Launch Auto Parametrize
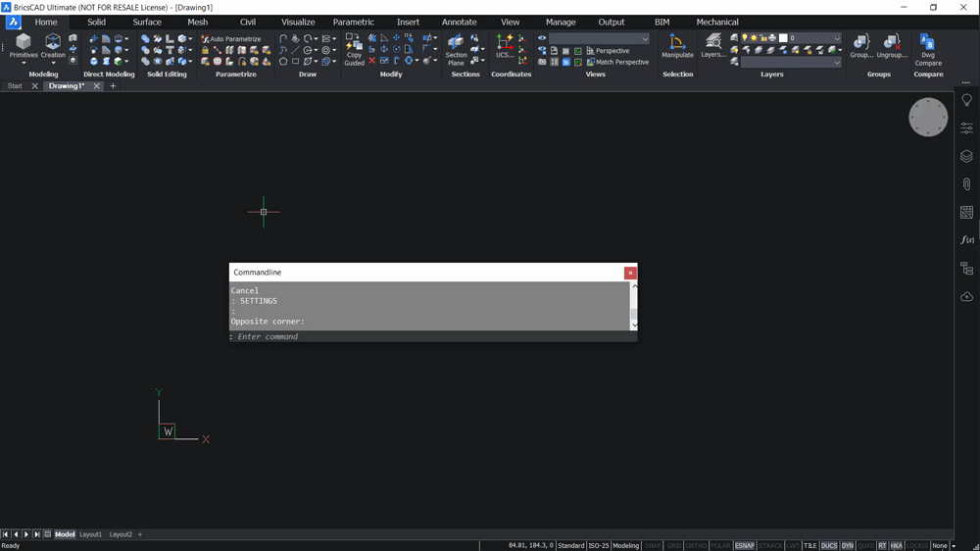980x551 pixels. click(231, 39)
